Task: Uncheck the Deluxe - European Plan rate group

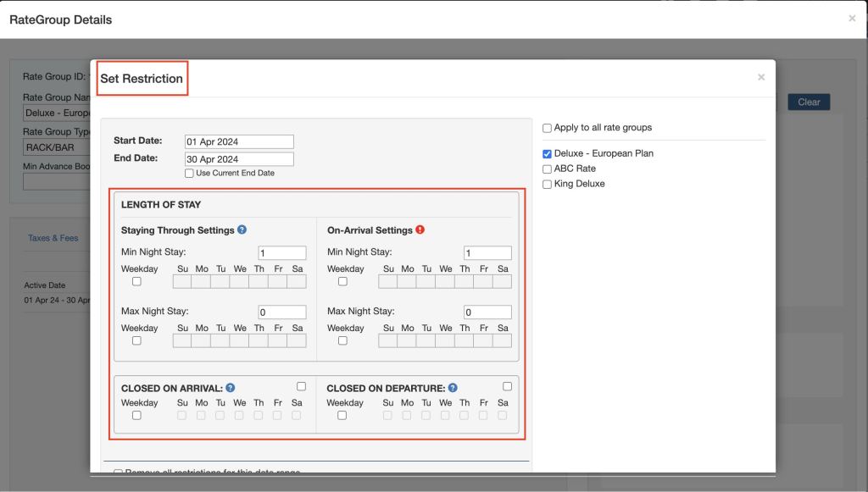Action: pyautogui.click(x=547, y=153)
